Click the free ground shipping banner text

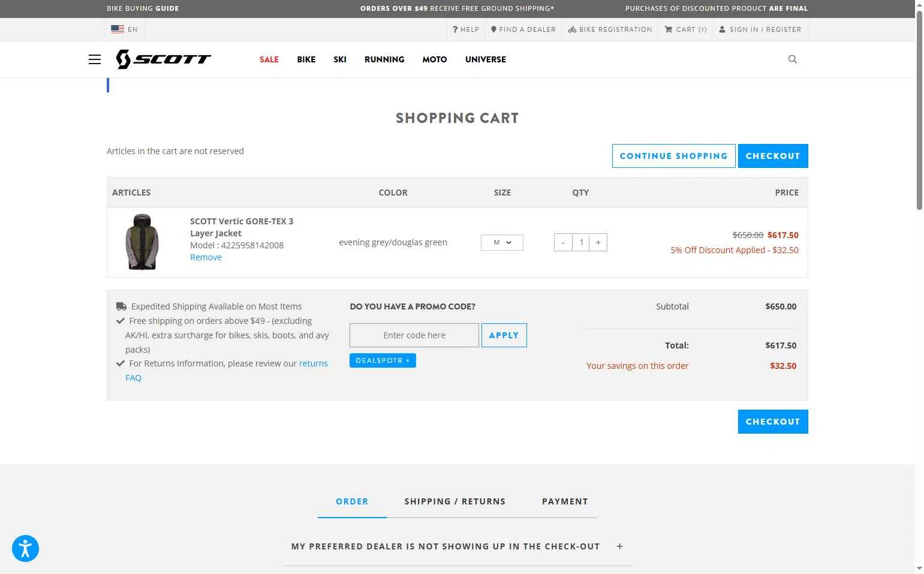pyautogui.click(x=458, y=8)
